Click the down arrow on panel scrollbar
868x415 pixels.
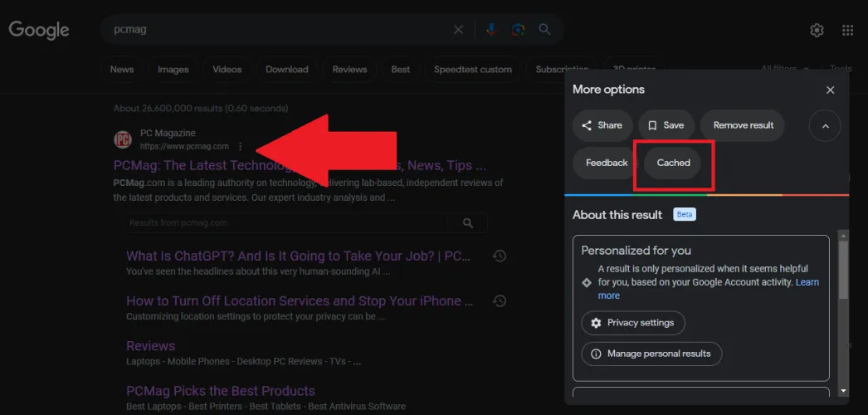(843, 391)
